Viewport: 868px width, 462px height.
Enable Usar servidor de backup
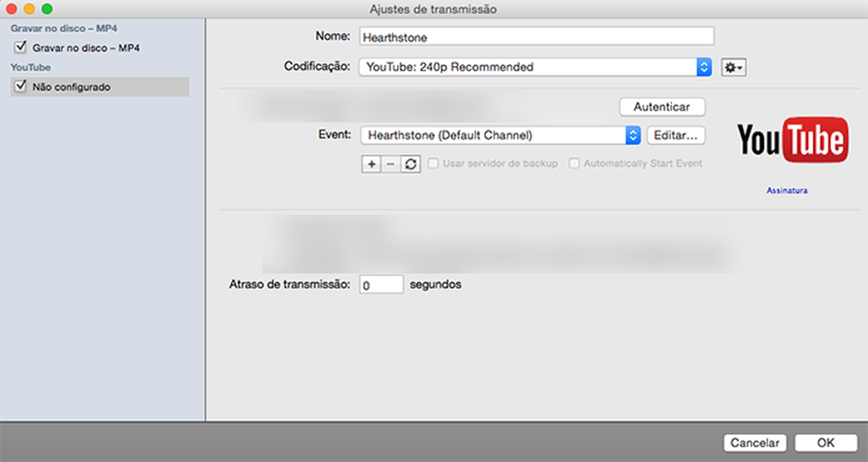(433, 163)
